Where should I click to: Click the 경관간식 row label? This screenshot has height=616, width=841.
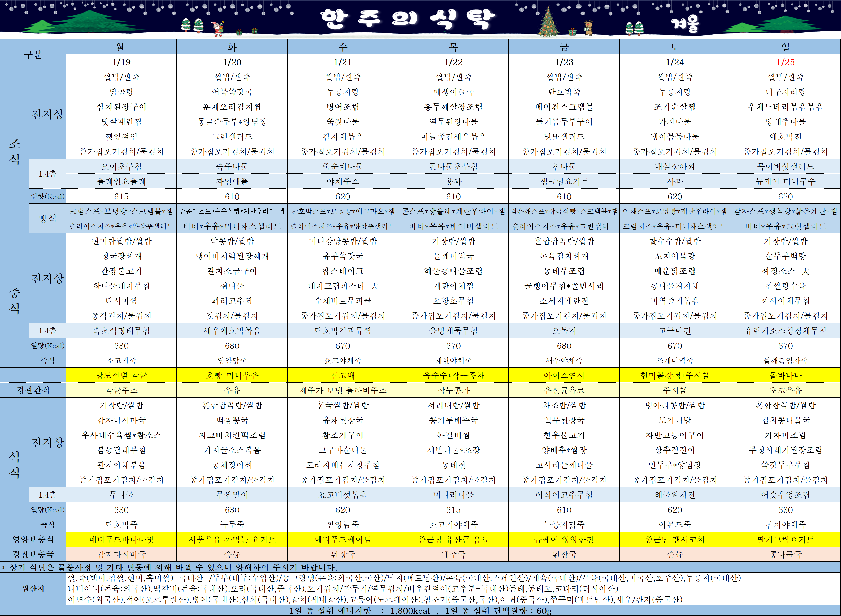[33, 390]
